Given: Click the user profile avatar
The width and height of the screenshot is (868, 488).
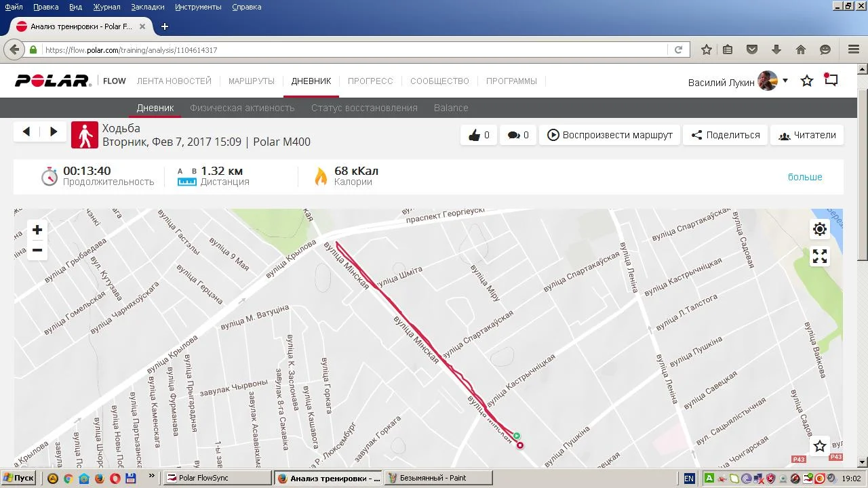Looking at the screenshot, I should coord(768,81).
